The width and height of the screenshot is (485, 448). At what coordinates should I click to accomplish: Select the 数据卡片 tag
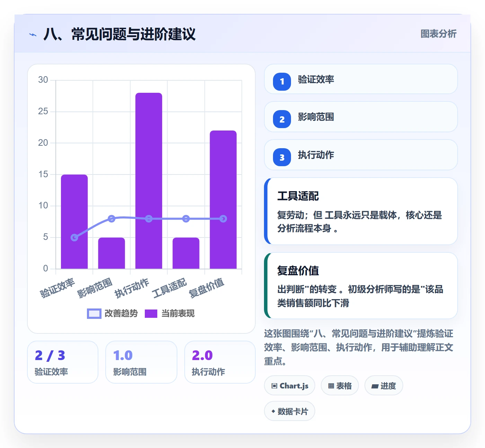pos(290,411)
